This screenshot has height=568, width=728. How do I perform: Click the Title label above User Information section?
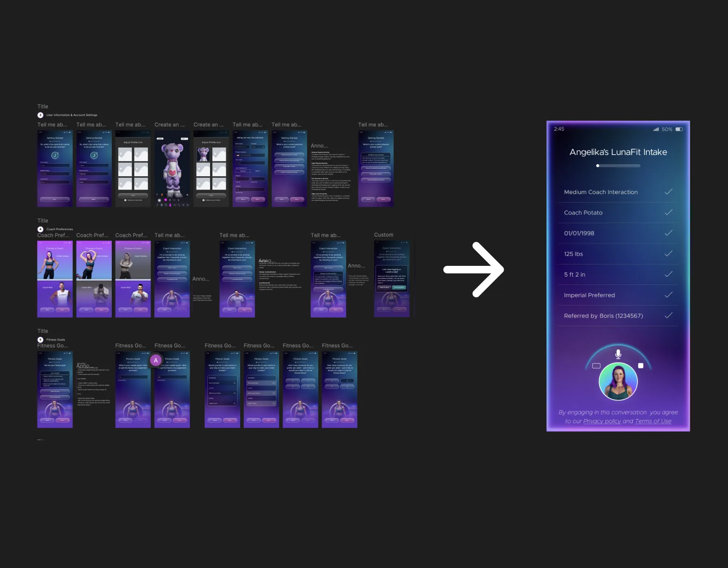pos(43,106)
